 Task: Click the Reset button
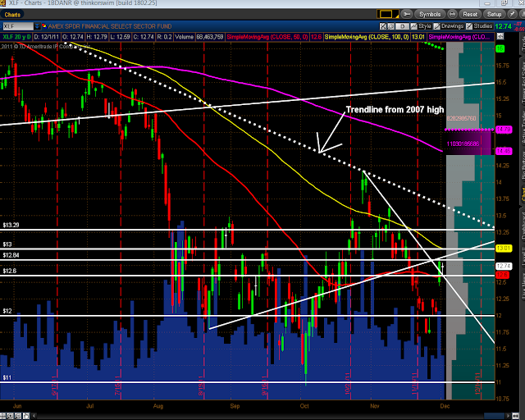[x=470, y=14]
